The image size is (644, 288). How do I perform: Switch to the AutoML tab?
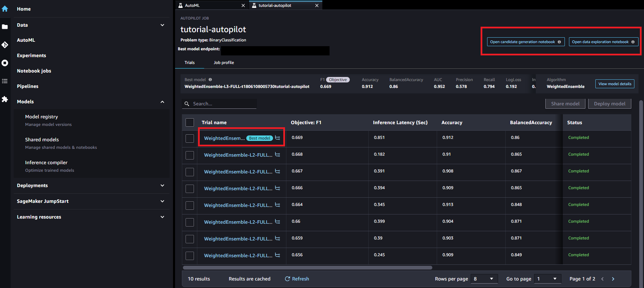[x=212, y=5]
